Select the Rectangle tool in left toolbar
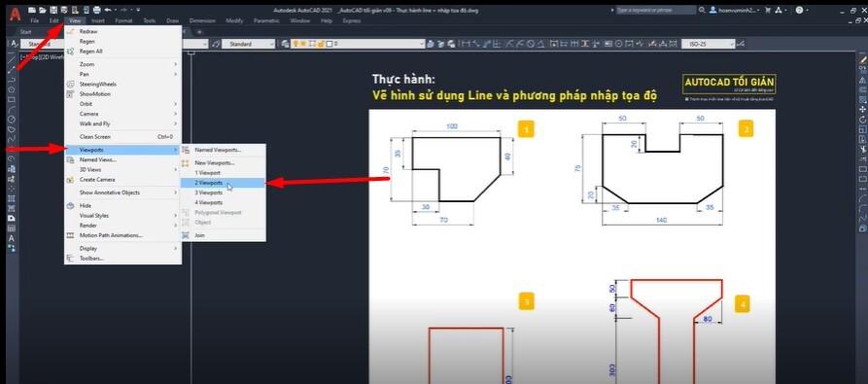This screenshot has width=868, height=384. point(11,98)
